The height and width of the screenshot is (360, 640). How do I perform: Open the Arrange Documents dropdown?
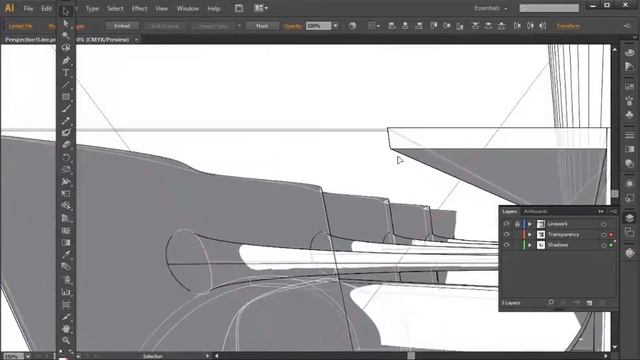[261, 8]
